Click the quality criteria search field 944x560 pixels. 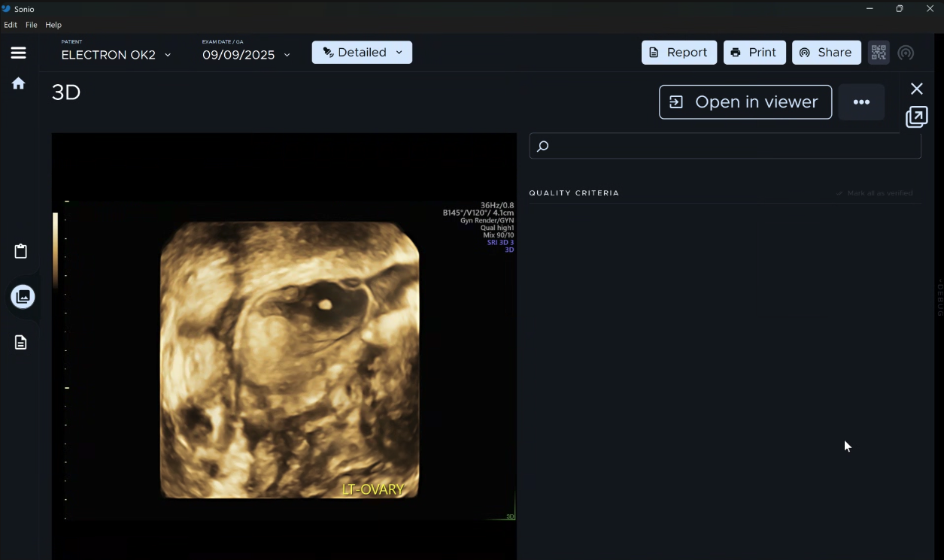pyautogui.click(x=725, y=146)
